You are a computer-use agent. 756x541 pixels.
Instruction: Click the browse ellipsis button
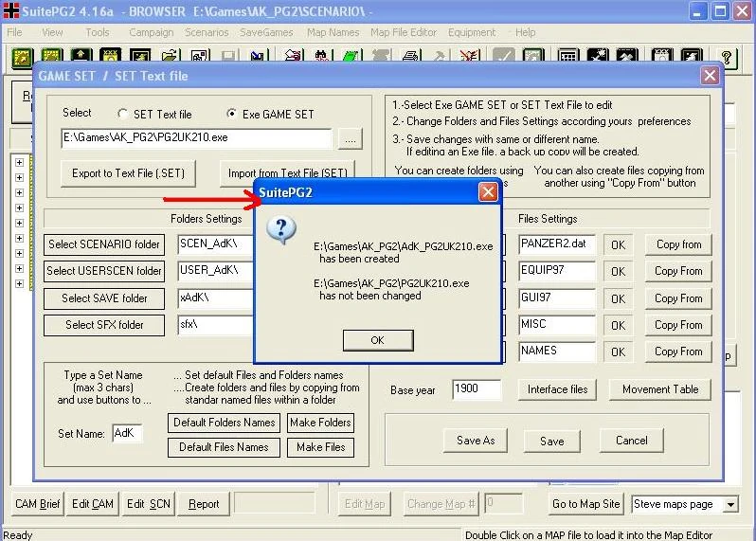[350, 139]
